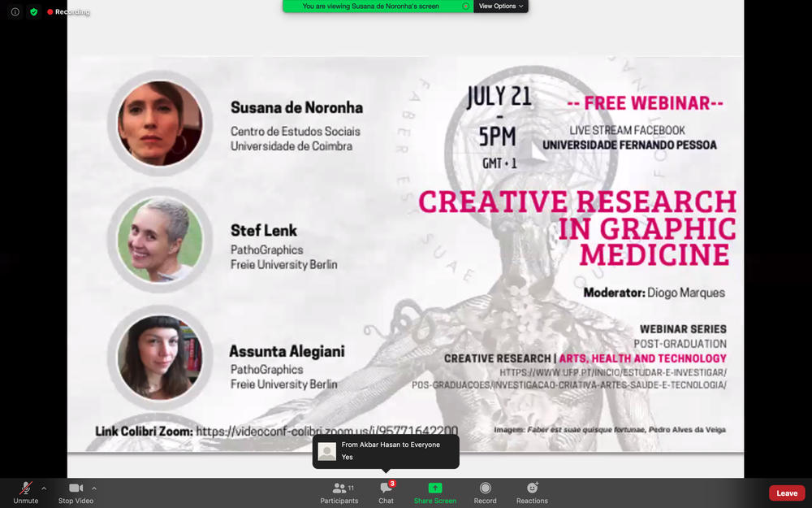Open the View Options dropdown
Image resolution: width=812 pixels, height=508 pixels.
(x=500, y=7)
